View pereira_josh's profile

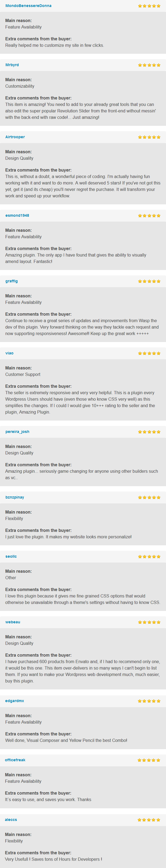click(17, 432)
